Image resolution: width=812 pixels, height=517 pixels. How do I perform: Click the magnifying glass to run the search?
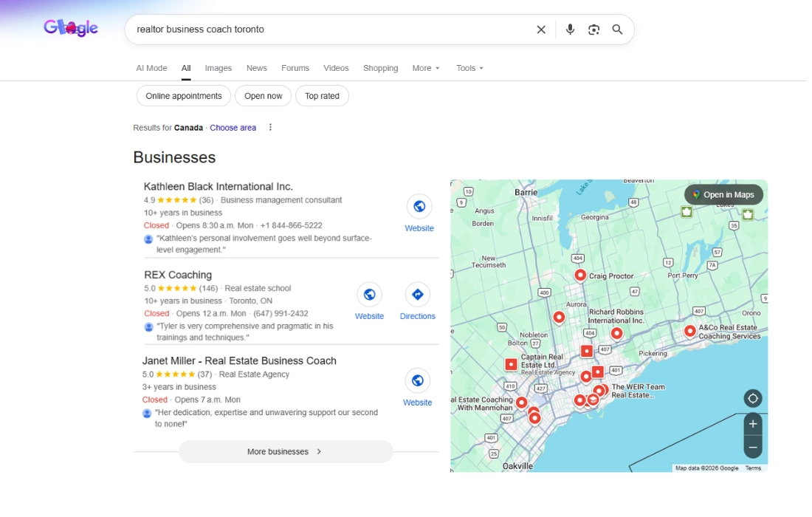617,29
